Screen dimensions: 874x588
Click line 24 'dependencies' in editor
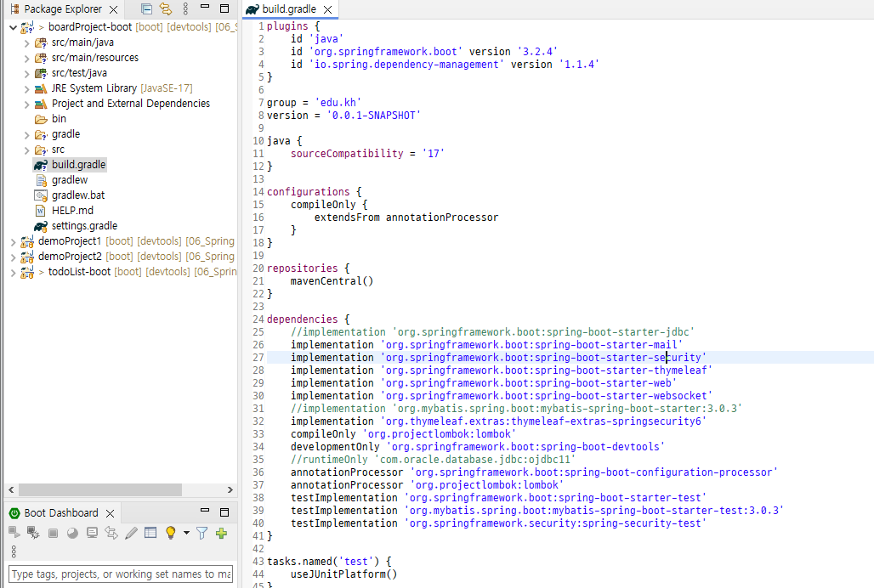click(x=302, y=319)
